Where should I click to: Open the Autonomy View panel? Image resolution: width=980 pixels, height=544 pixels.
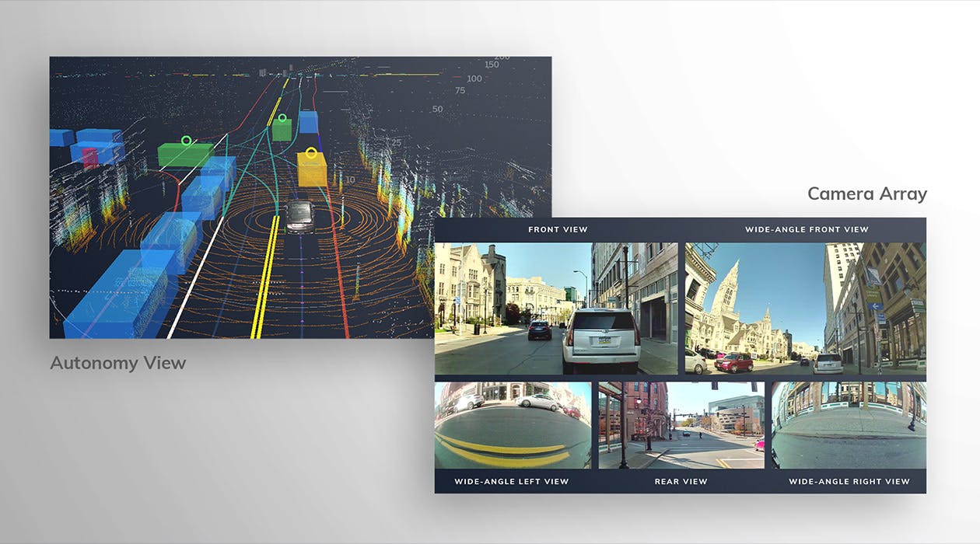118,362
